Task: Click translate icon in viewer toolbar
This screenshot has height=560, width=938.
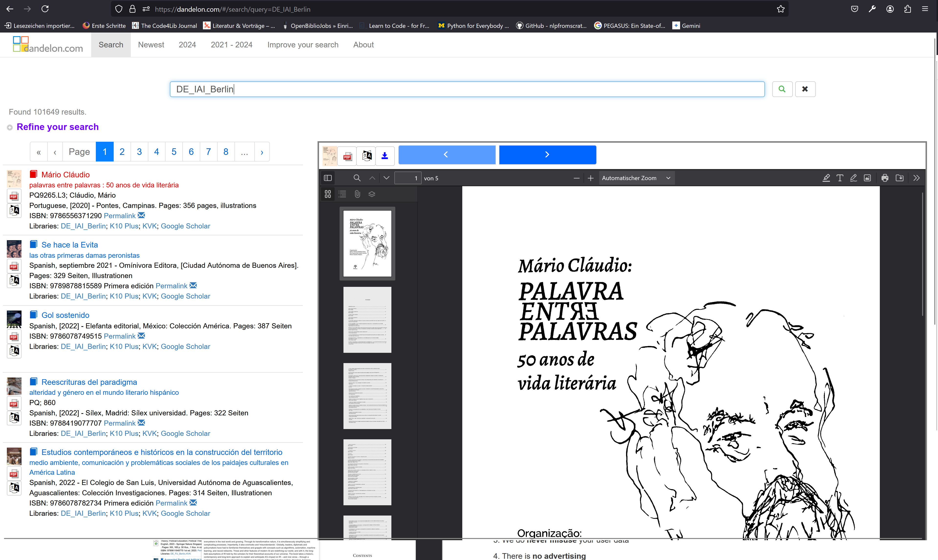Action: click(x=366, y=156)
